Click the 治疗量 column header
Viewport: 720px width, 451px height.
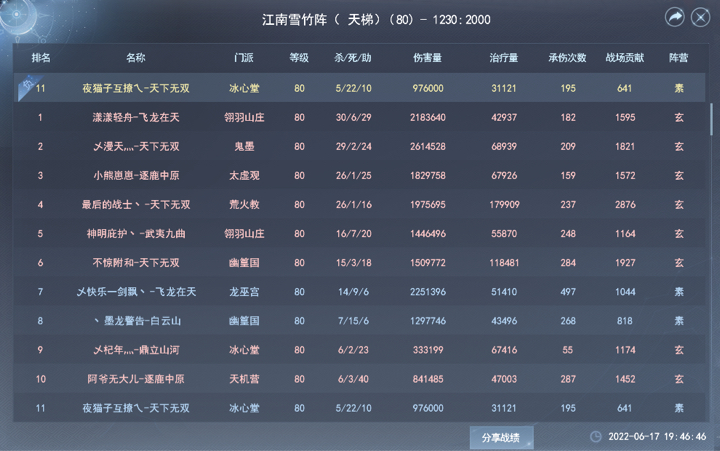tap(504, 58)
